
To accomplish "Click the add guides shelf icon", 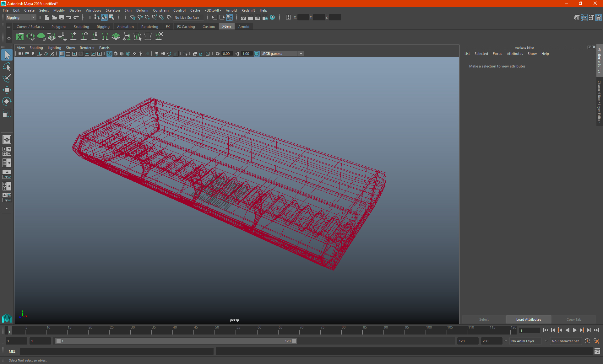I will point(73,36).
